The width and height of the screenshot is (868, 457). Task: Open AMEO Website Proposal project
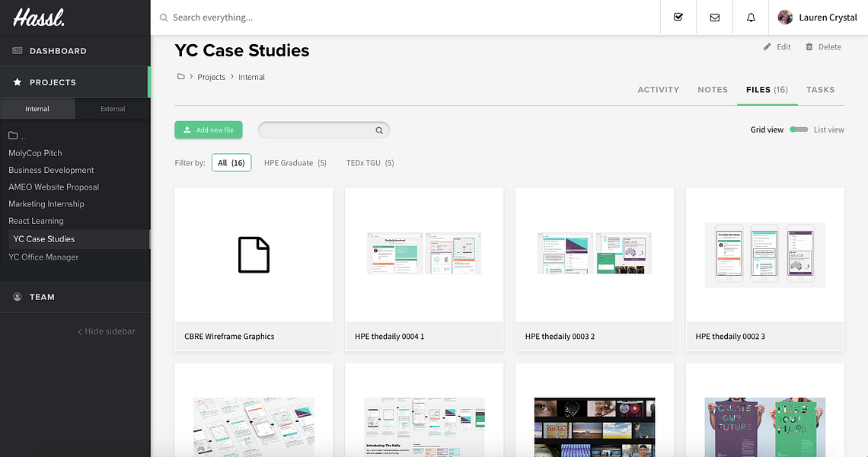[54, 187]
